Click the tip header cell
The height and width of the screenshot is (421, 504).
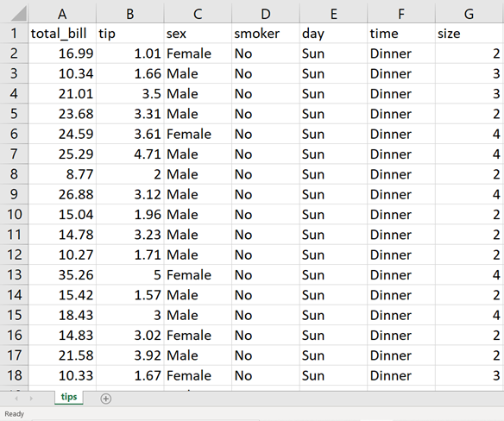point(129,34)
